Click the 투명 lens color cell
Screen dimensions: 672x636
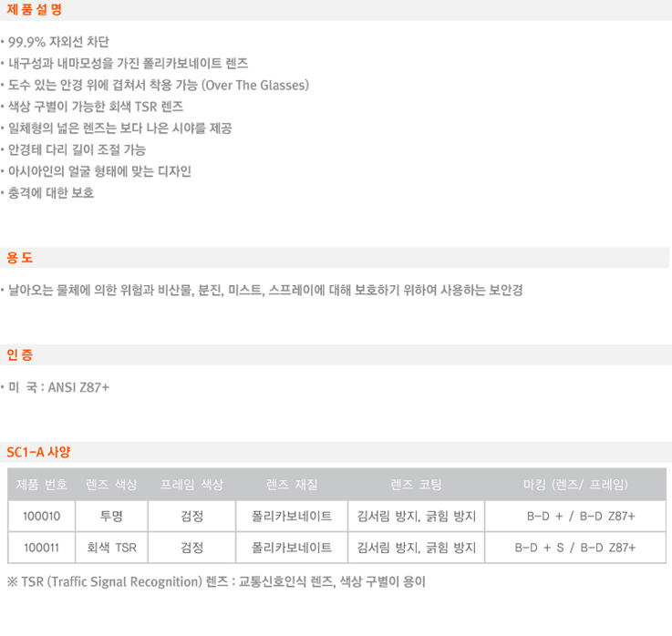click(111, 516)
